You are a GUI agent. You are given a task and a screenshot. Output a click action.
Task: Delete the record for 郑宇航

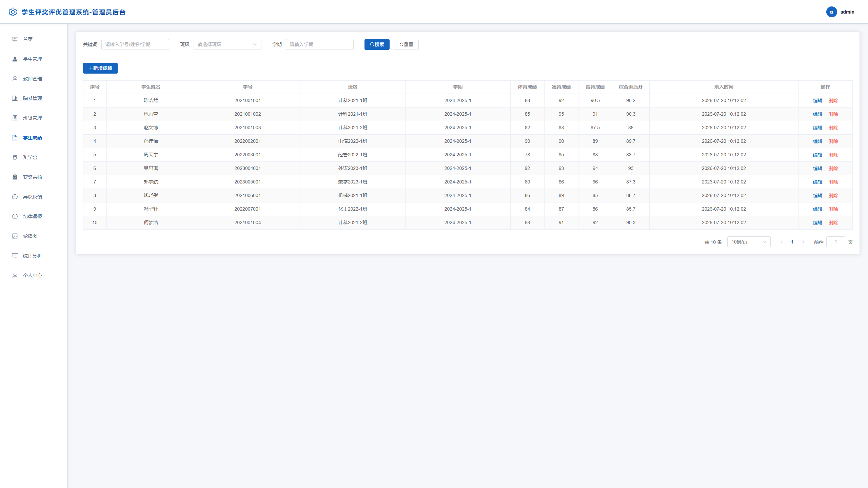click(833, 182)
